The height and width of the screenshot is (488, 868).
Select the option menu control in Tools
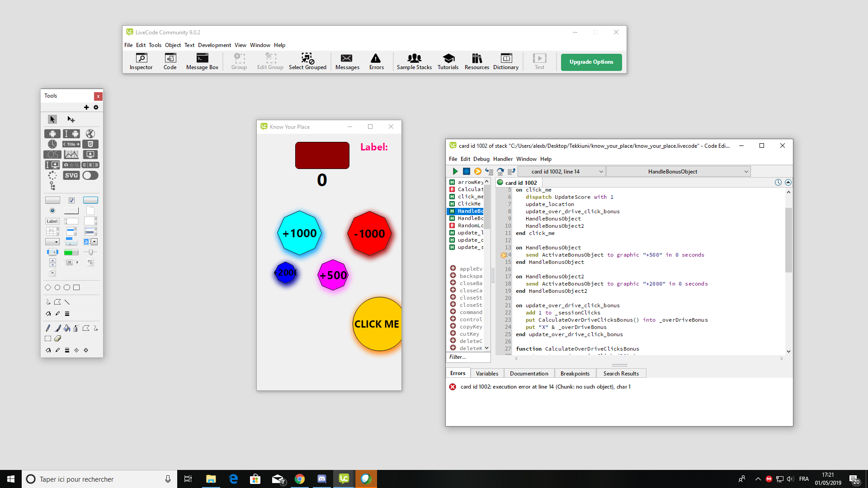52,242
